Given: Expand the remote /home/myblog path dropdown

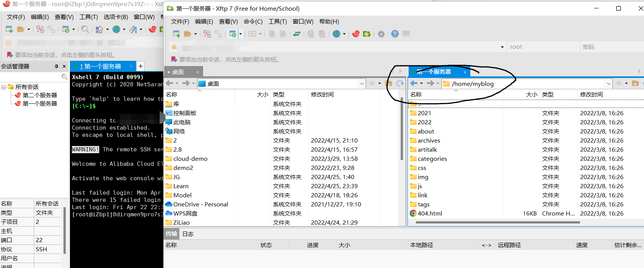Looking at the screenshot, I should point(609,84).
